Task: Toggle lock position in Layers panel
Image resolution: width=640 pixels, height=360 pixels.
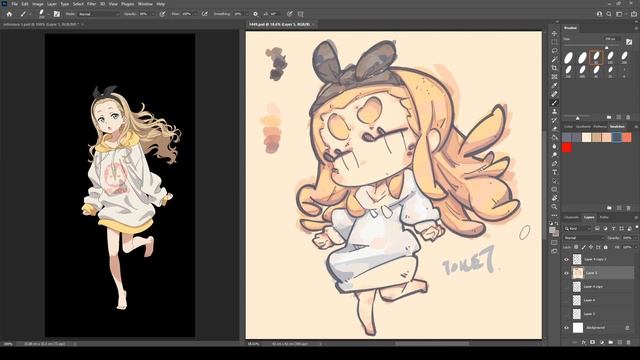Action: tap(591, 247)
